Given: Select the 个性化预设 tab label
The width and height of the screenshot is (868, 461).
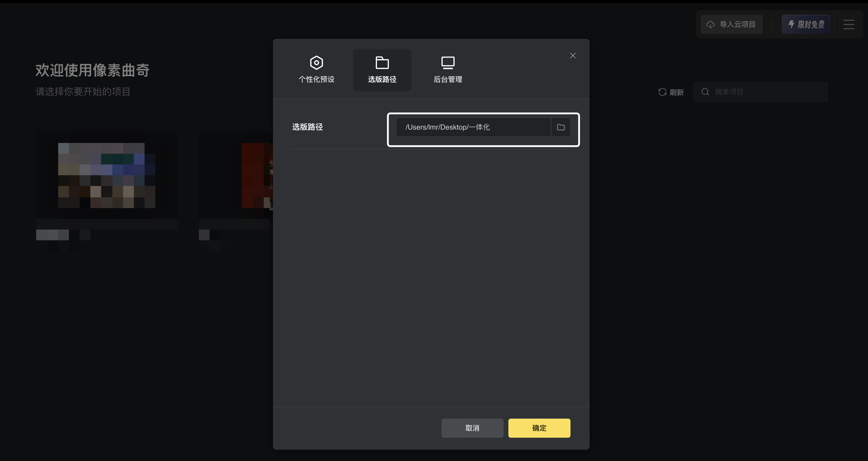Looking at the screenshot, I should click(316, 79).
